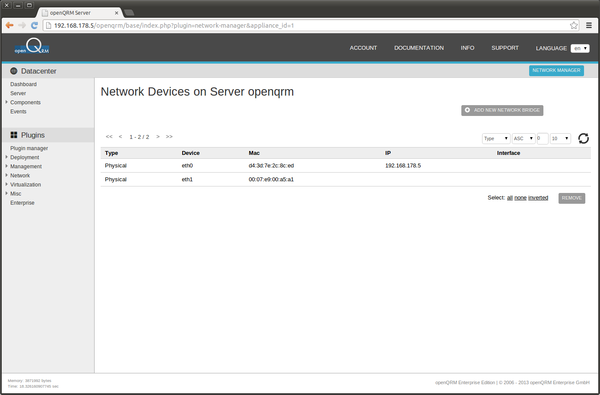Sort by the IP column header
600x395 pixels.
click(388, 153)
